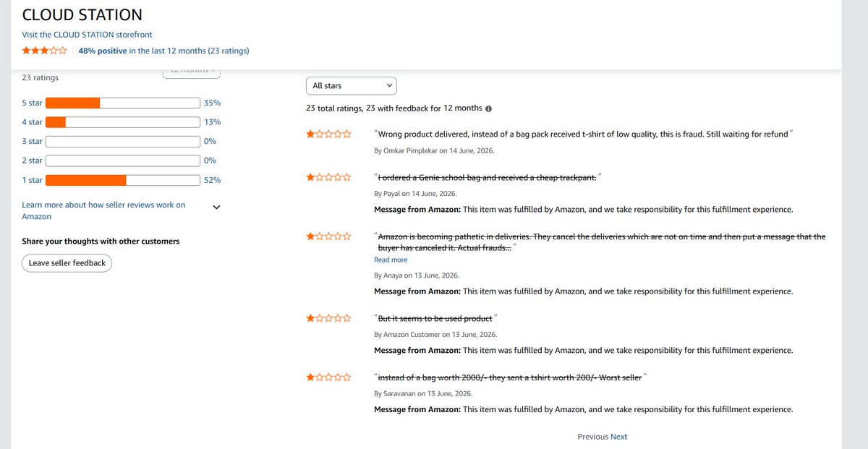Click the 48% positive ratings link
Image resolution: width=868 pixels, height=449 pixels.
click(x=163, y=51)
